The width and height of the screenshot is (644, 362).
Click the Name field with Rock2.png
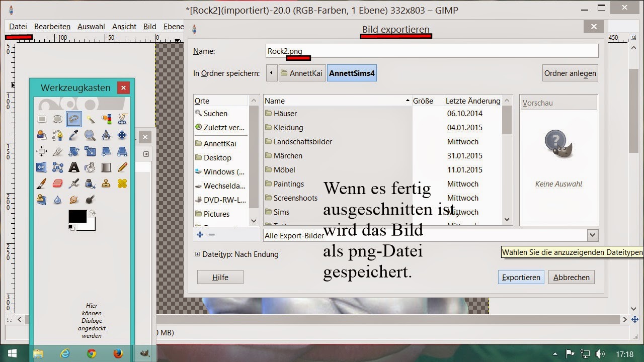pyautogui.click(x=432, y=51)
